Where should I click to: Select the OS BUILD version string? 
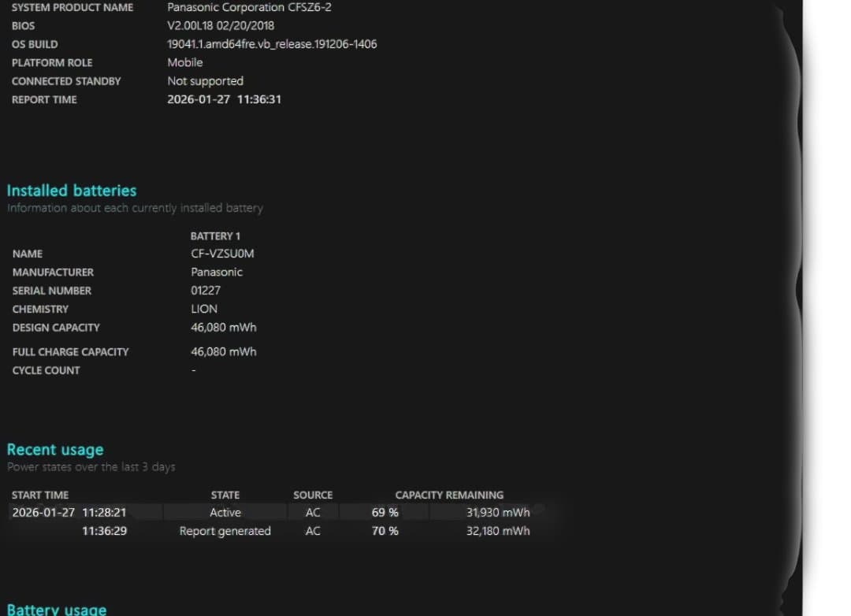click(x=271, y=44)
